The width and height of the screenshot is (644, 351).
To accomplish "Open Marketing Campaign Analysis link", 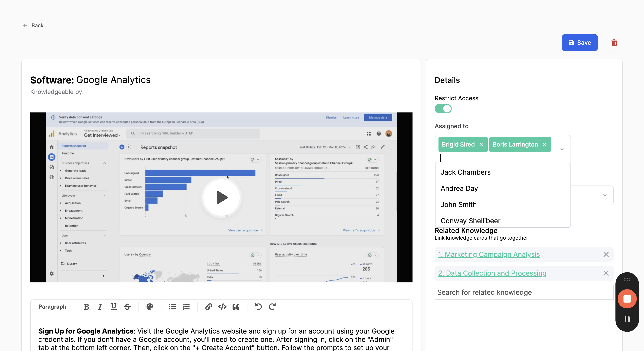I will click(x=489, y=254).
